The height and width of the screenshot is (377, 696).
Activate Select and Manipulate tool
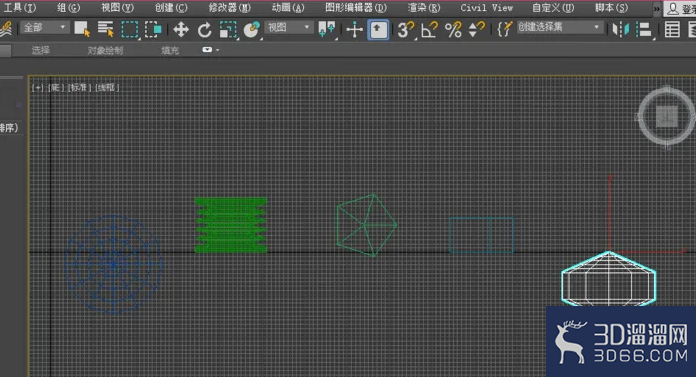[x=354, y=30]
